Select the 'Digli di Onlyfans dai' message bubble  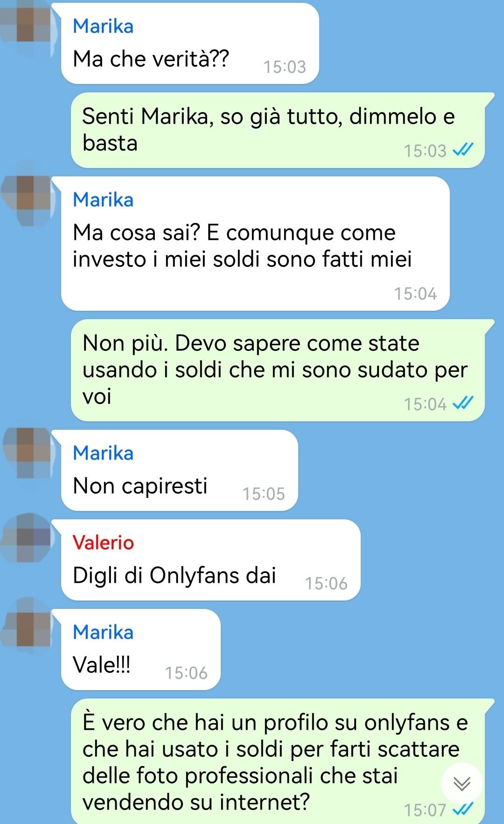(x=210, y=560)
